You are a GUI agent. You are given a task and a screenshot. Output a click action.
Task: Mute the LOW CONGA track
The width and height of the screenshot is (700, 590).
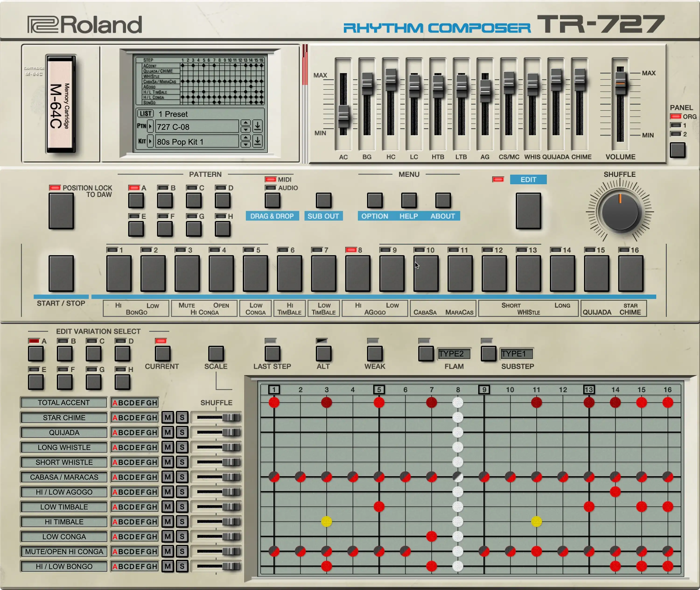coord(168,537)
